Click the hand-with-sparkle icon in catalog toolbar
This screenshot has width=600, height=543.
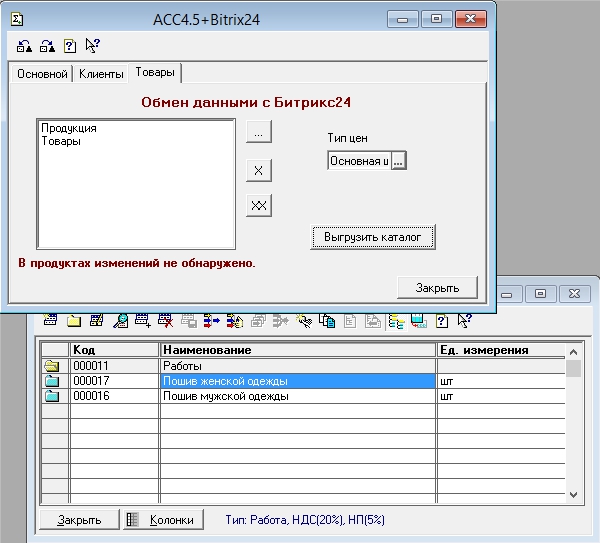pyautogui.click(x=304, y=321)
